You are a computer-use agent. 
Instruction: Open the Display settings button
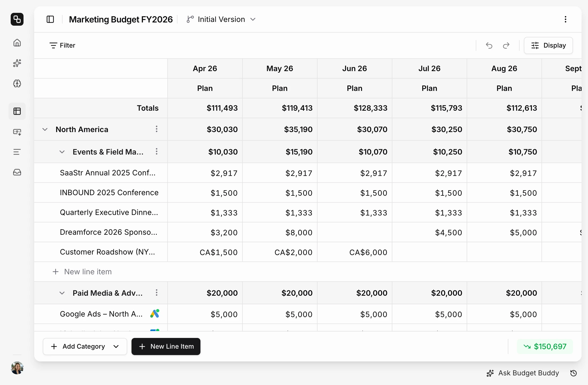[x=548, y=45]
